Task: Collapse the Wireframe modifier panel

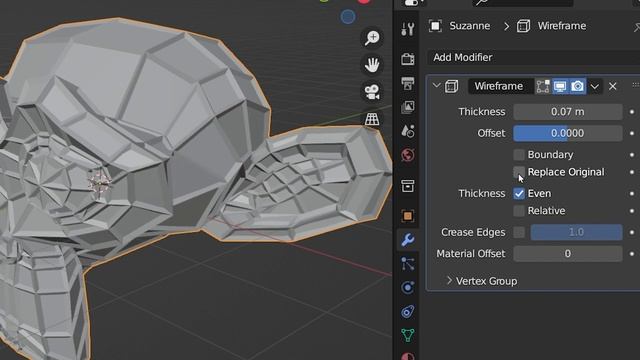Action: pos(436,86)
